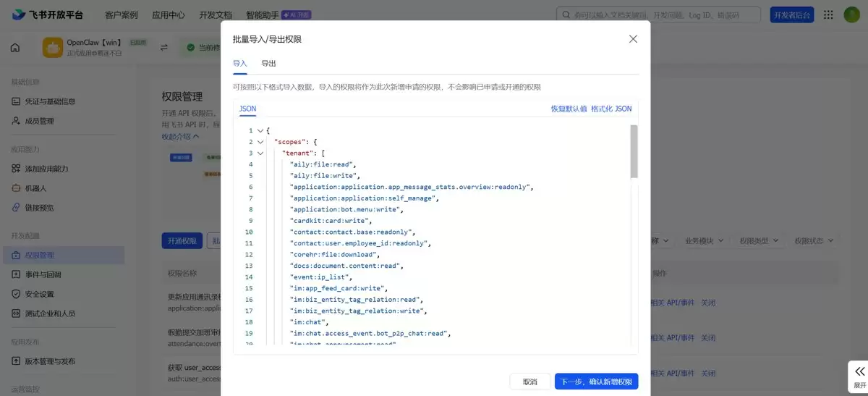Collapse the JSON root object at line 1

(x=260, y=131)
